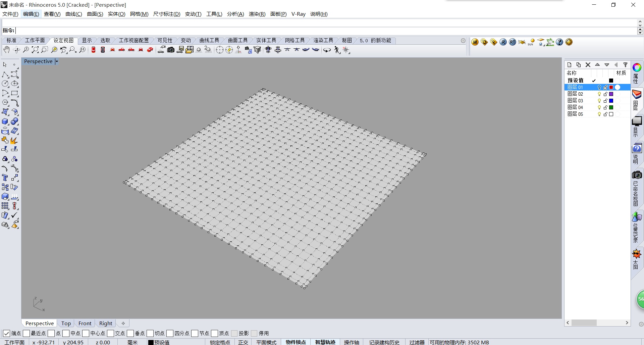Screen dimensions: 644x345
Task: Open the Perspective viewport dropdown arrow
Action: click(x=57, y=61)
